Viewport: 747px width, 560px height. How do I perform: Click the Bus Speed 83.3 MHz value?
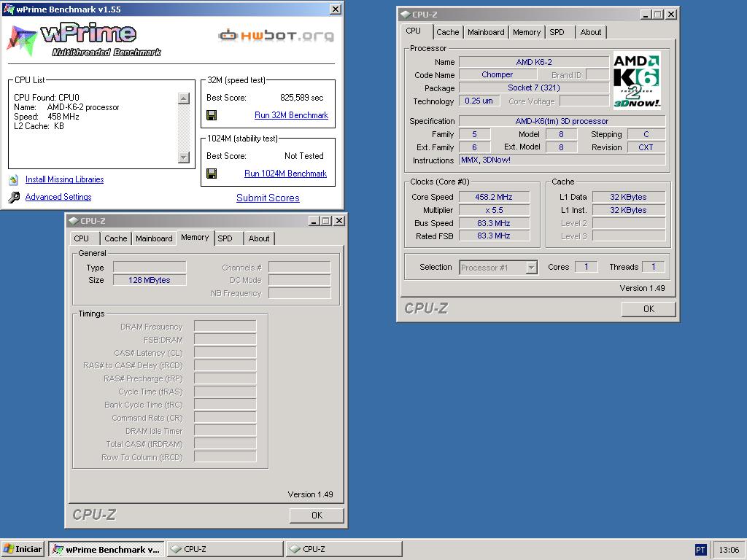494,223
